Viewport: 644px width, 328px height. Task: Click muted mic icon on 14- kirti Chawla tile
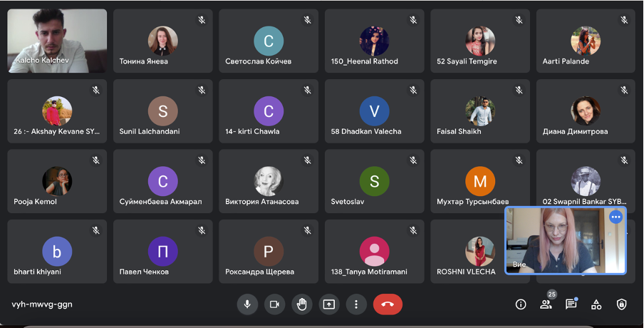(307, 90)
